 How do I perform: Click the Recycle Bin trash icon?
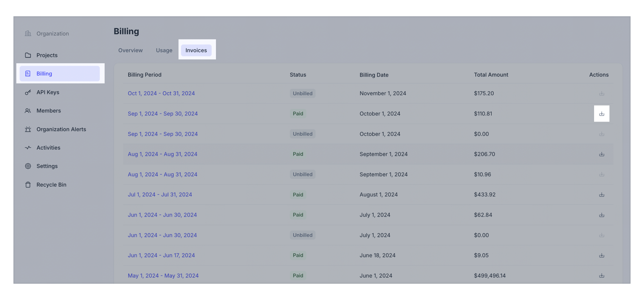click(28, 184)
